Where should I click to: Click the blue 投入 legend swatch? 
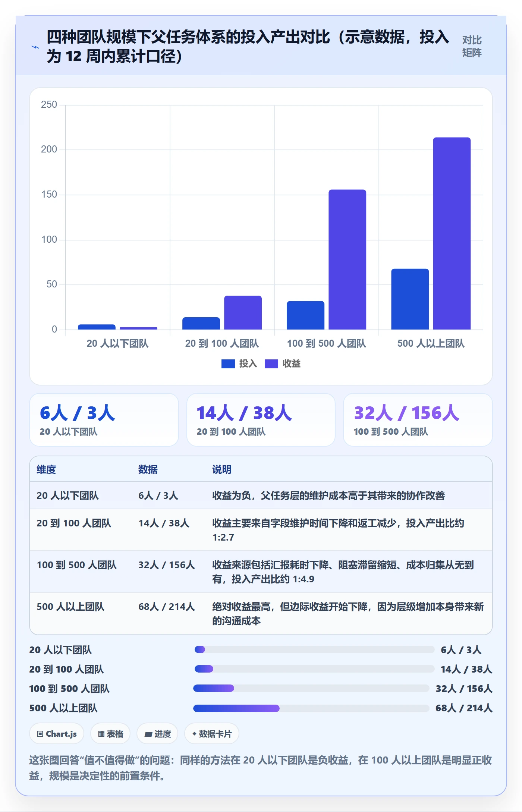pos(228,363)
